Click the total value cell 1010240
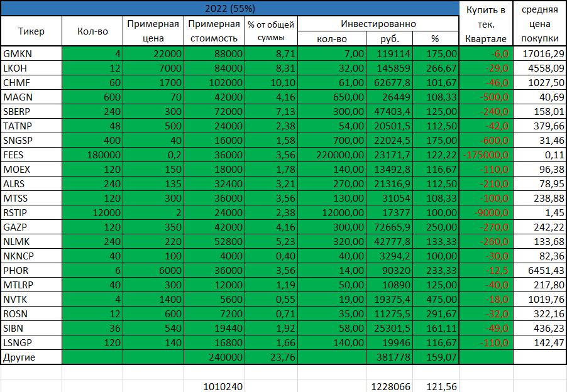The width and height of the screenshot is (567, 392). (x=214, y=386)
